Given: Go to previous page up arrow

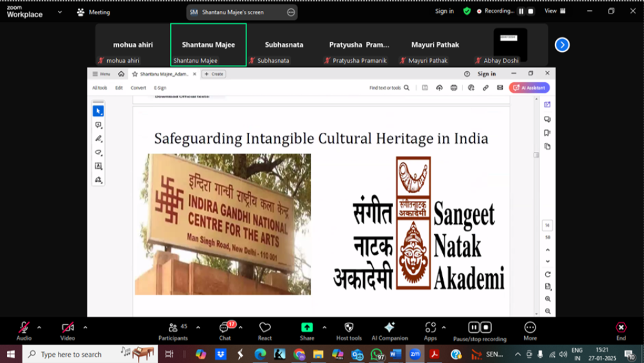Looking at the screenshot, I should [548, 249].
